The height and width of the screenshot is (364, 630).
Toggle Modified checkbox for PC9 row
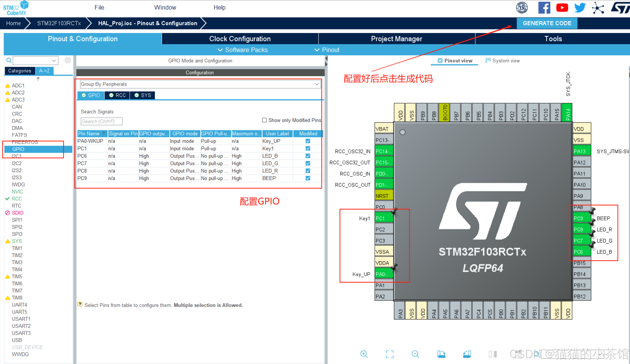pos(308,178)
